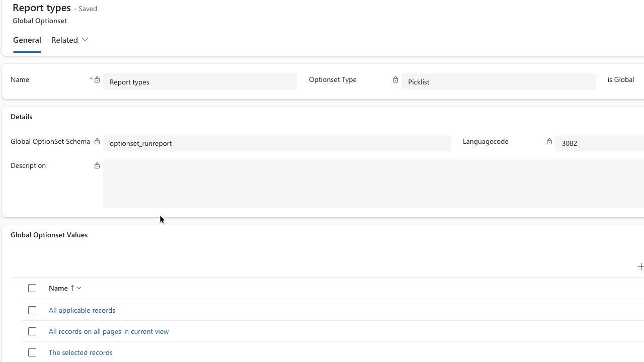644x362 pixels.
Task: Tick the select-all checkbox in grid header
Action: [32, 288]
